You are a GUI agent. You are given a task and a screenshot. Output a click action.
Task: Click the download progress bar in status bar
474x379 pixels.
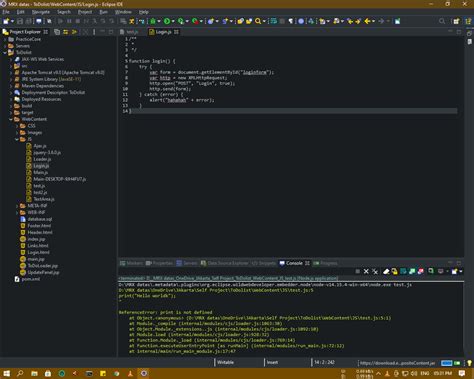[x=447, y=363]
